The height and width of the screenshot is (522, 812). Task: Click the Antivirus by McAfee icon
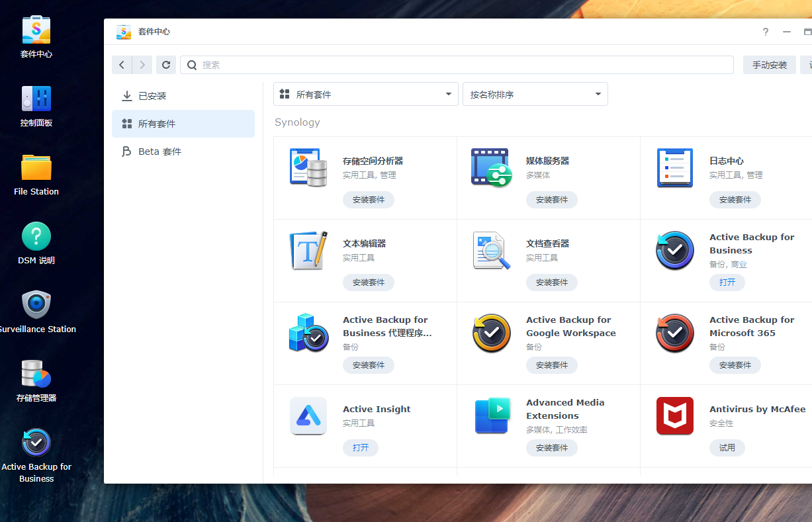point(675,415)
